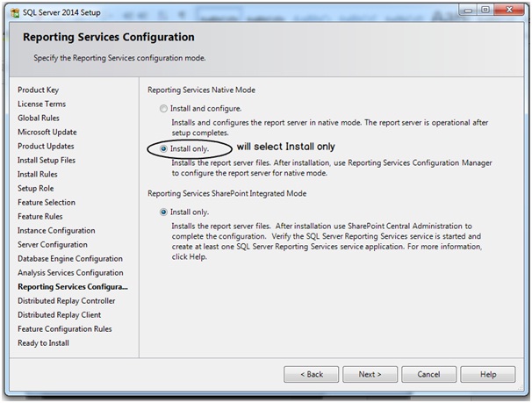Select SharePoint Integrated Mode Install only radio

click(163, 212)
